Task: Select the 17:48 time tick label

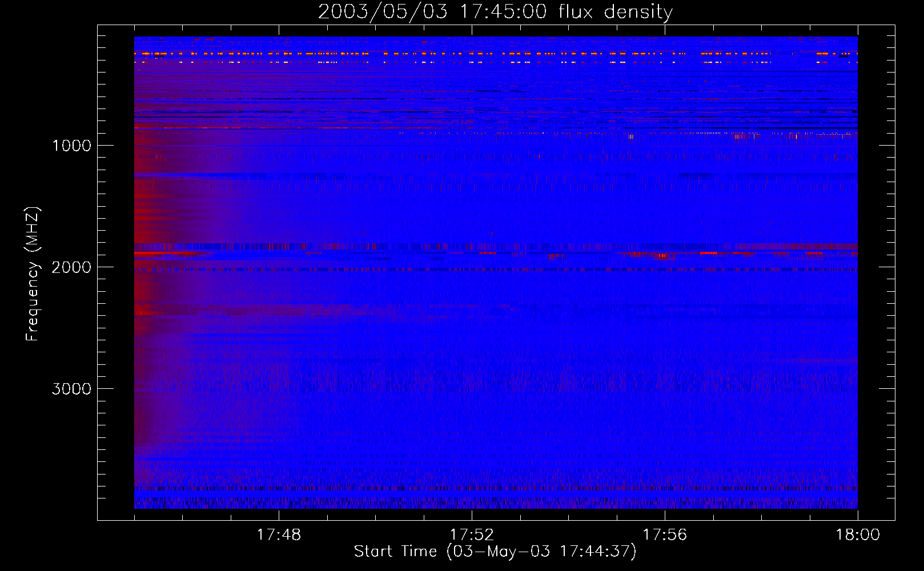Action: pyautogui.click(x=279, y=535)
